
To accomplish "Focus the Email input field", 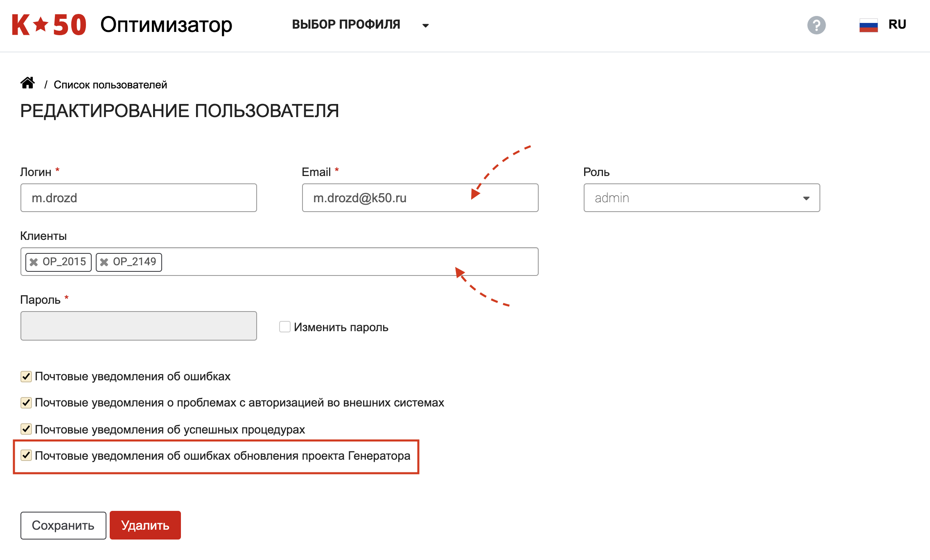I will [x=420, y=198].
